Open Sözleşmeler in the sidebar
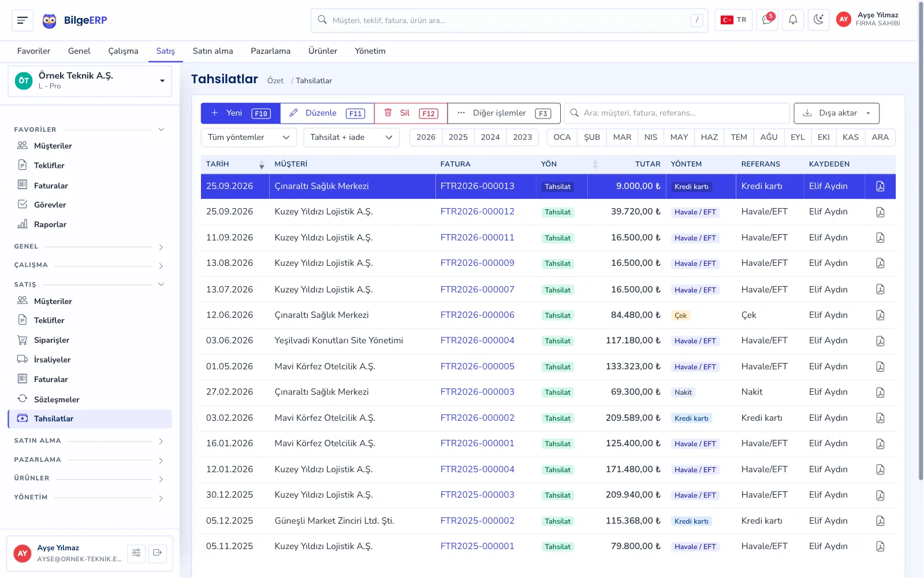 (x=90, y=399)
